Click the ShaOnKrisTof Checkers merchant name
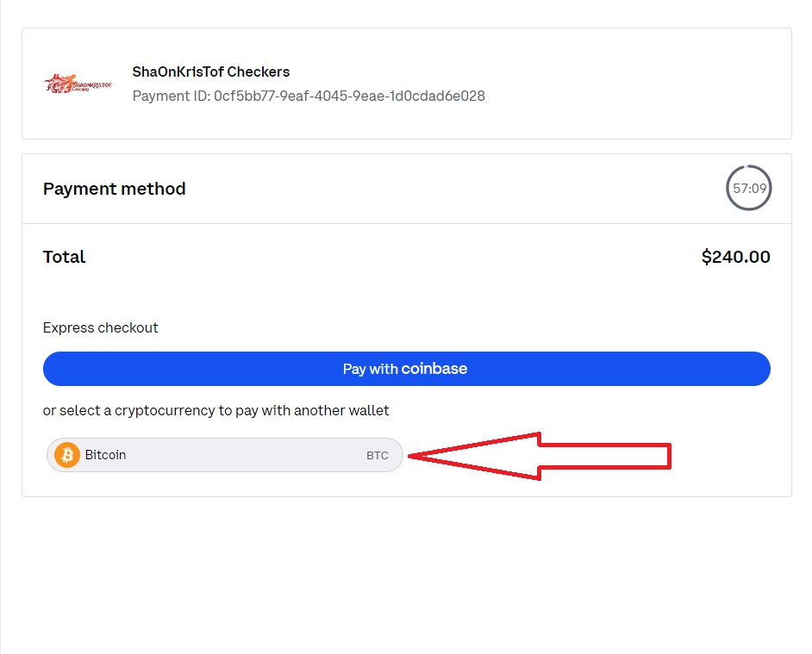This screenshot has width=812, height=654. click(211, 72)
